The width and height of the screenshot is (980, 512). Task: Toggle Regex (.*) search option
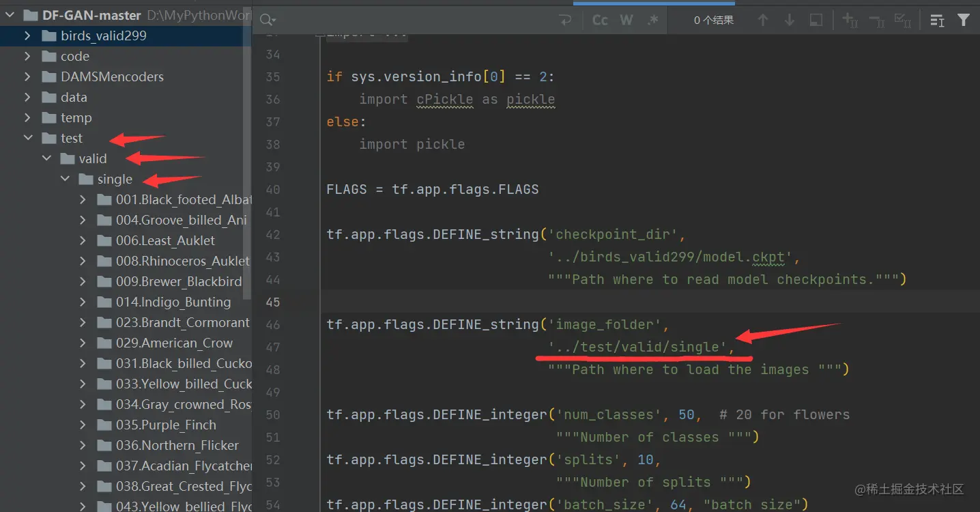tap(653, 20)
